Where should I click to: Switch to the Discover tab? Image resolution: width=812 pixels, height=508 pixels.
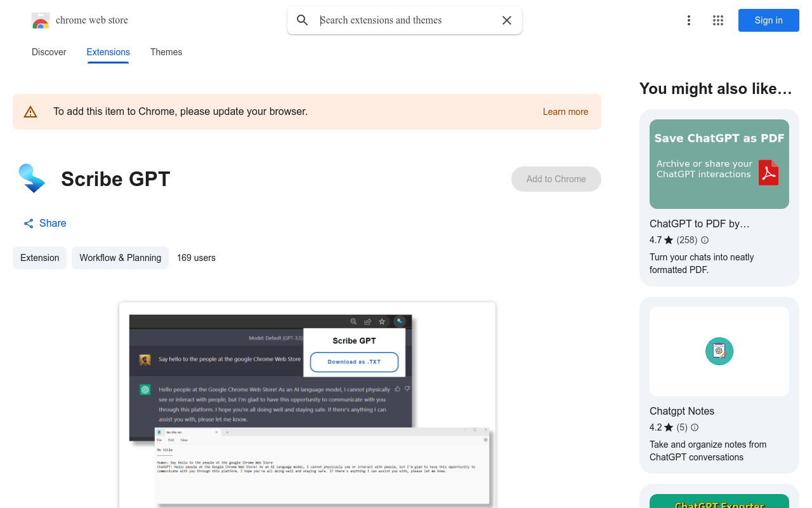click(49, 52)
